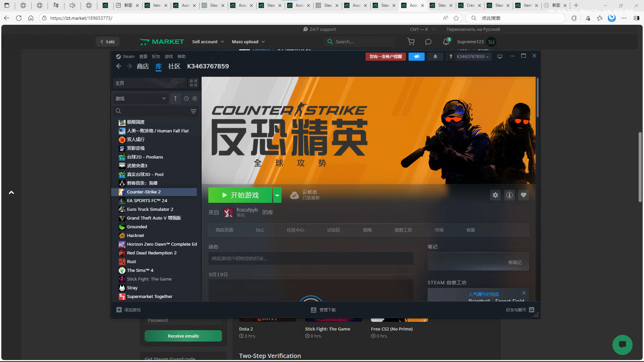
Task: Open the live support chat bubble
Action: [623, 345]
